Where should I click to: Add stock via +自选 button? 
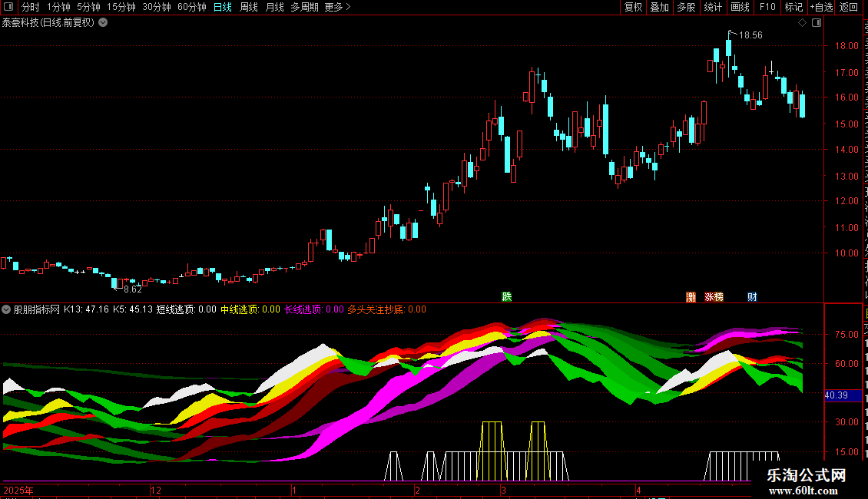[x=821, y=7]
